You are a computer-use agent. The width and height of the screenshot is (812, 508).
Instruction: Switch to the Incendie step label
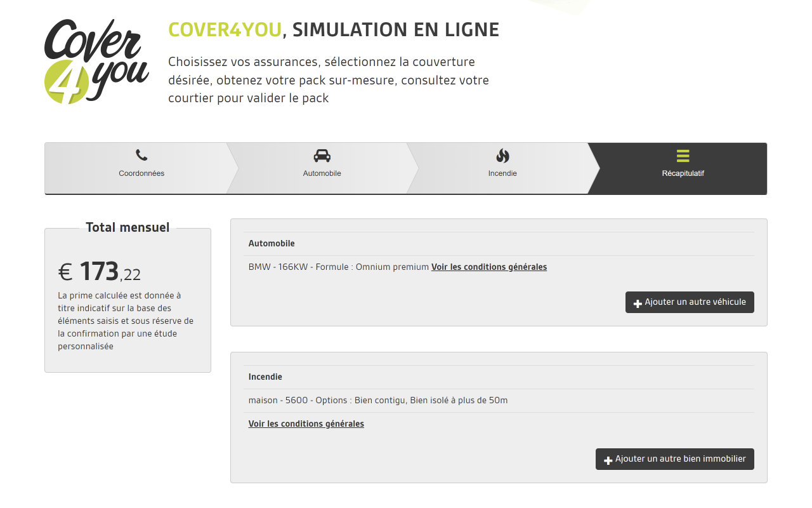coord(502,173)
